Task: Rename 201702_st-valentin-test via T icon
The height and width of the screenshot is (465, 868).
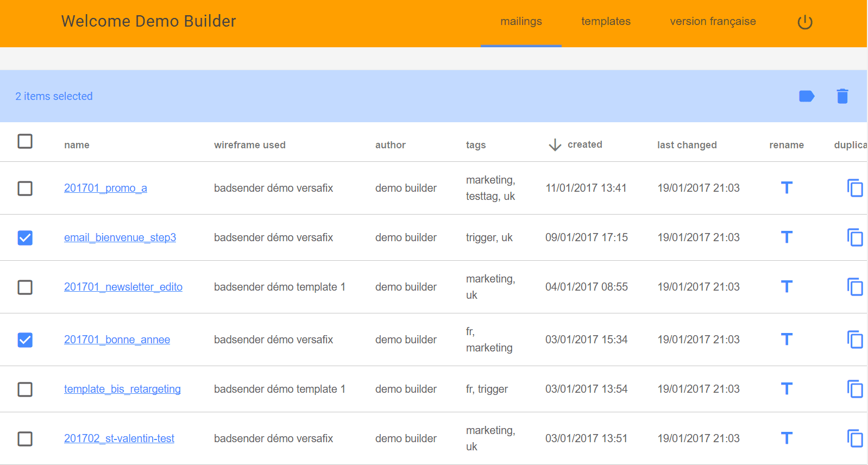Action: click(x=787, y=438)
